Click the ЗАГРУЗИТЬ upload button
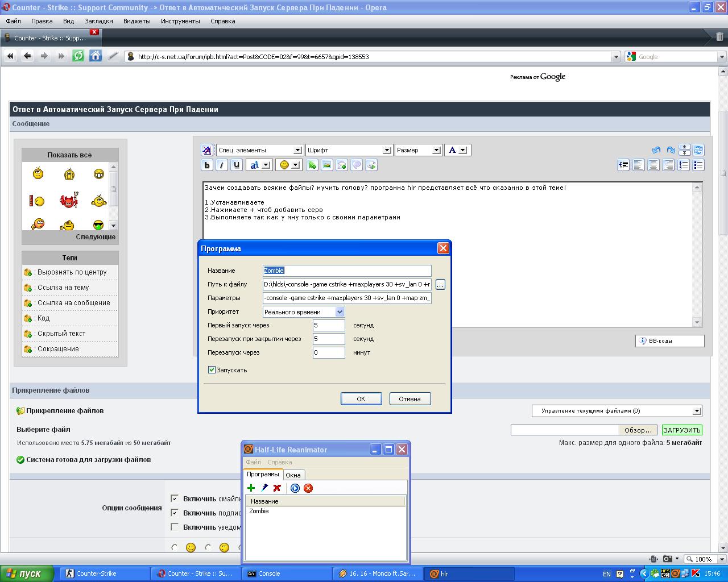 click(682, 430)
